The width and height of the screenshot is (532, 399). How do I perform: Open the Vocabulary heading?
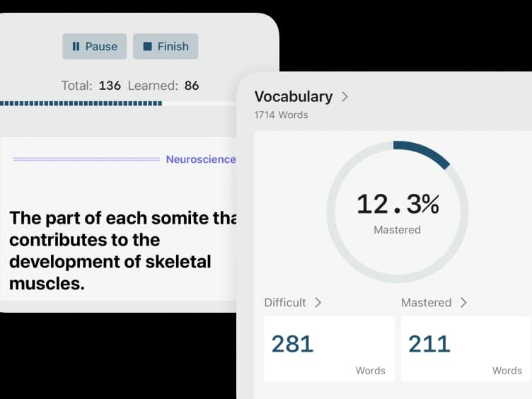(x=293, y=97)
